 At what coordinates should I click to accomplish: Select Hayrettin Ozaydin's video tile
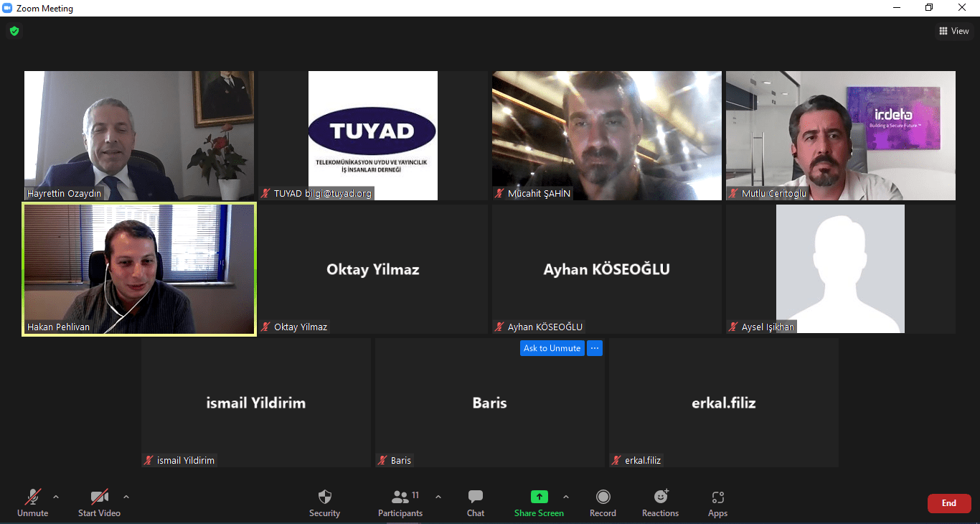[139, 135]
